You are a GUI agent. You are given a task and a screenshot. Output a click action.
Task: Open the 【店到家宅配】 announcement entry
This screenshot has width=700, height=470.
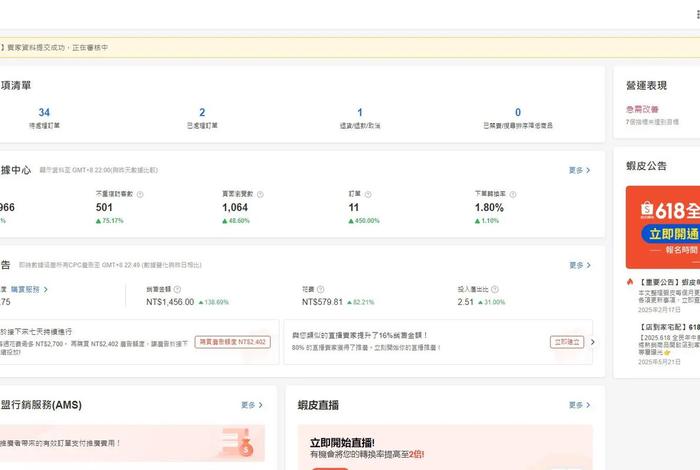pos(669,344)
